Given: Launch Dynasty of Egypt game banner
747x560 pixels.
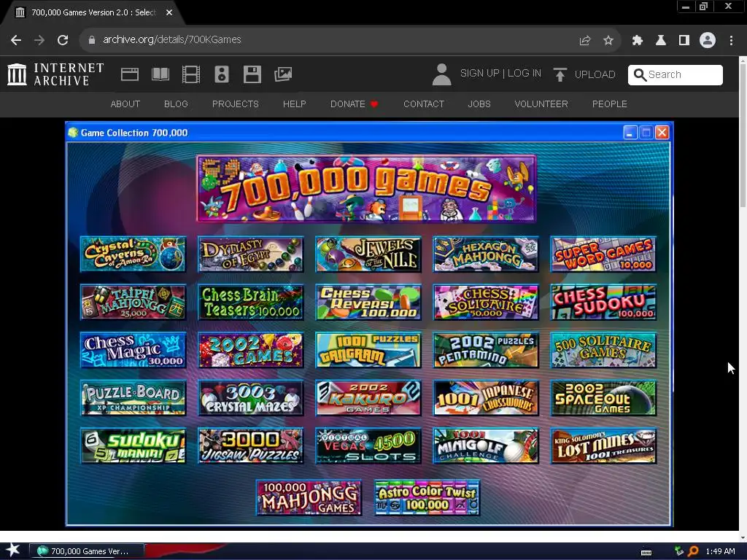Looking at the screenshot, I should click(251, 254).
